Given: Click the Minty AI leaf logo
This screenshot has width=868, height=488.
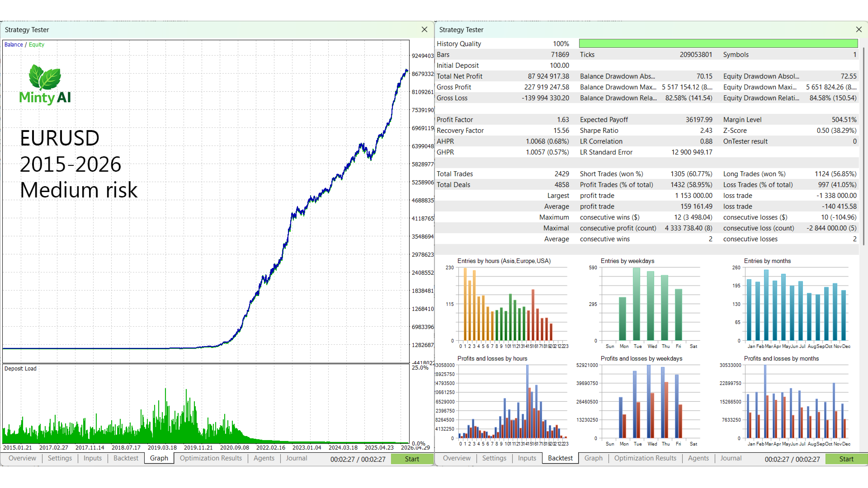Looking at the screenshot, I should click(45, 77).
